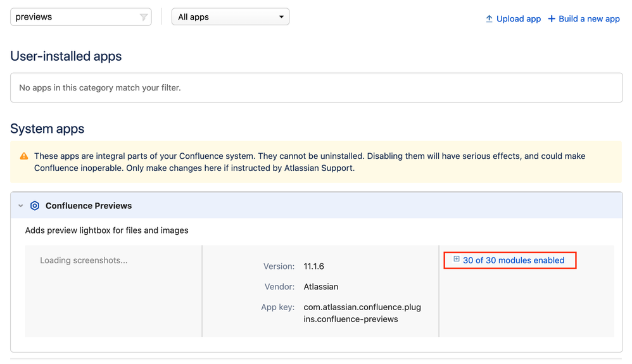Viewport: 632px width, 364px height.
Task: Click the filter funnel icon in search box
Action: coord(144,17)
